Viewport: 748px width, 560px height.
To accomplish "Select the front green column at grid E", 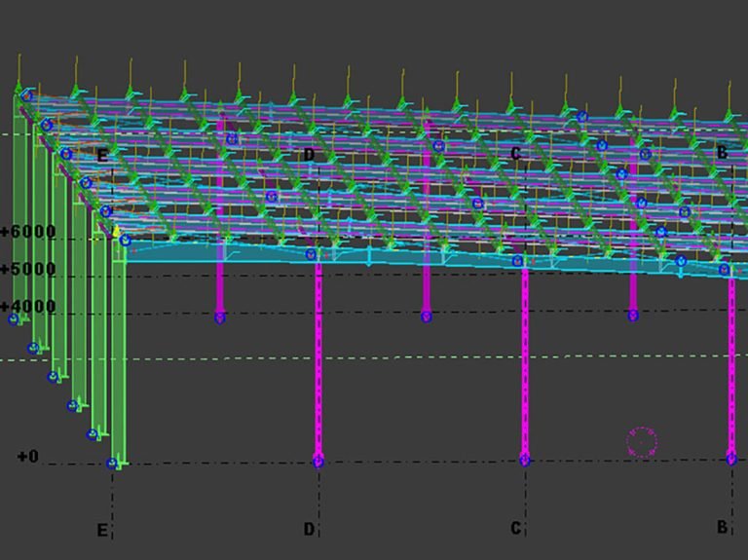I will (119, 353).
